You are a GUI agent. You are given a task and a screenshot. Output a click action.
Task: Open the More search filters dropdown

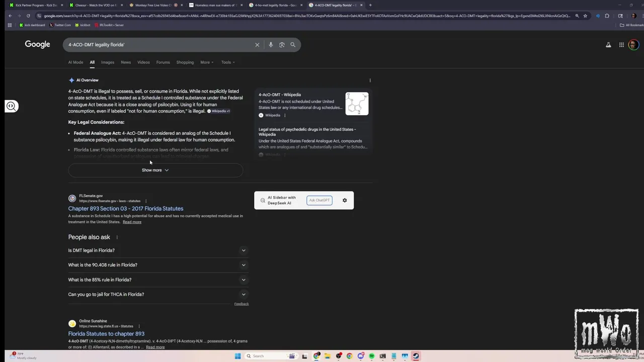(207, 62)
